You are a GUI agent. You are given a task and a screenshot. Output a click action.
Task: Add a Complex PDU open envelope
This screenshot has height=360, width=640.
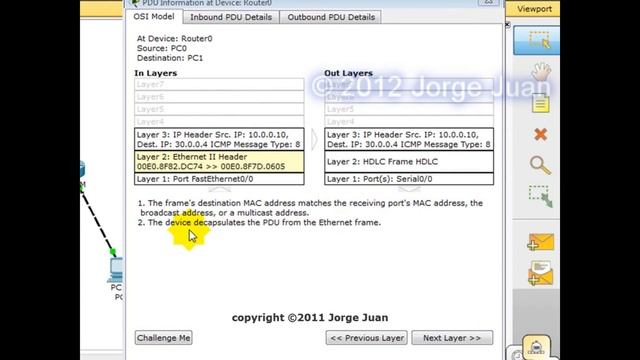(540, 273)
